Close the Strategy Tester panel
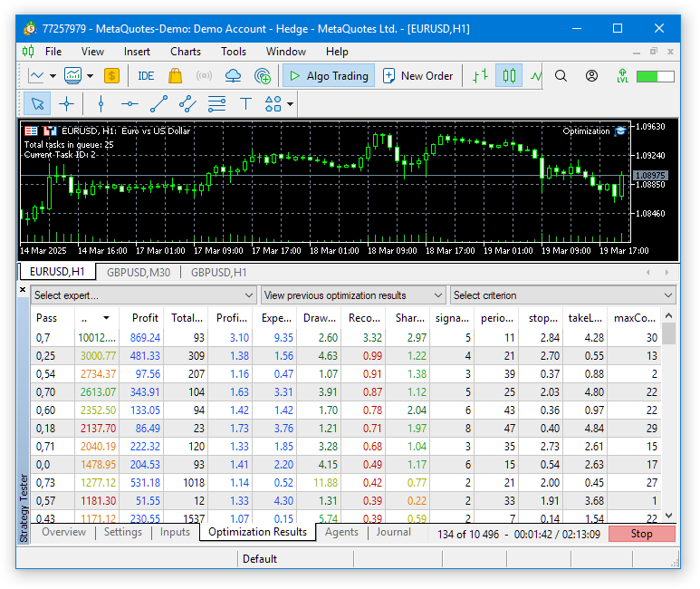The width and height of the screenshot is (700, 589). (23, 290)
